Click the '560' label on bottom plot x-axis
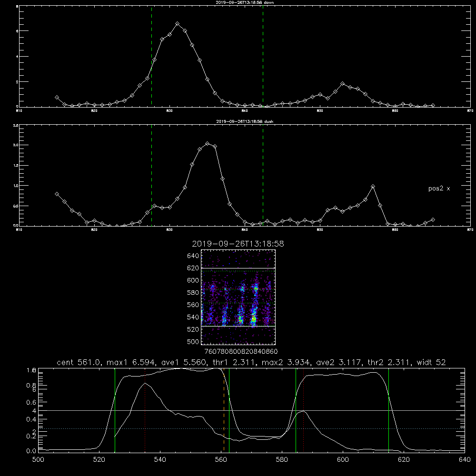476x476 pixels. [221, 460]
